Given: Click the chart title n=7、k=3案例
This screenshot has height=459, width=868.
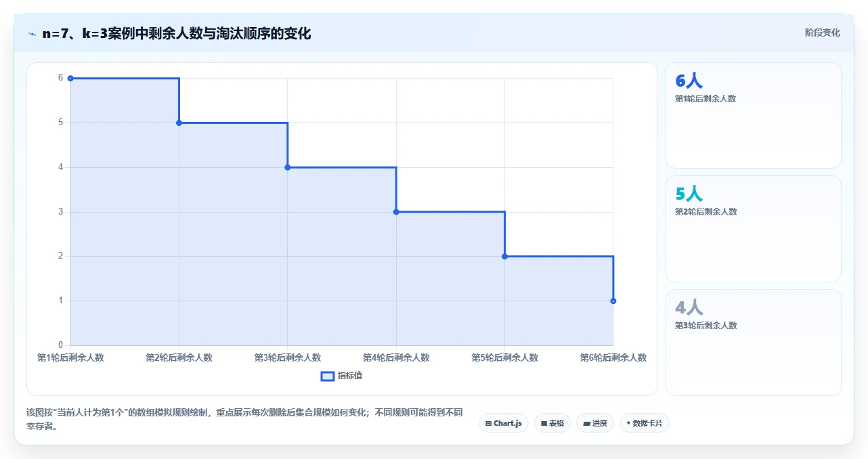Looking at the screenshot, I should click(176, 33).
